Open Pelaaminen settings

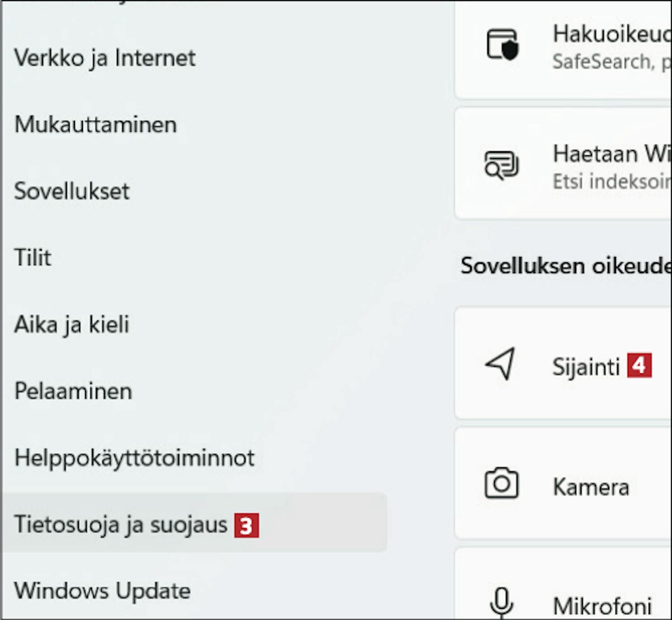click(x=73, y=391)
